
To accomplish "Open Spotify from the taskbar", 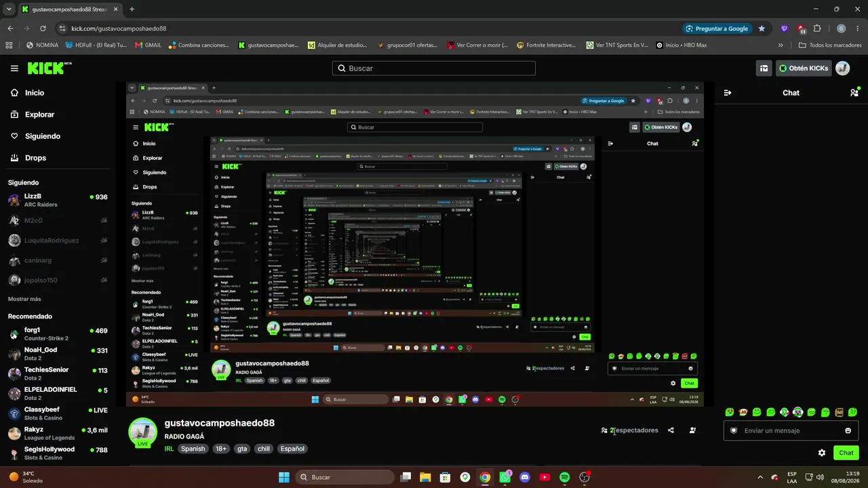I will click(564, 477).
